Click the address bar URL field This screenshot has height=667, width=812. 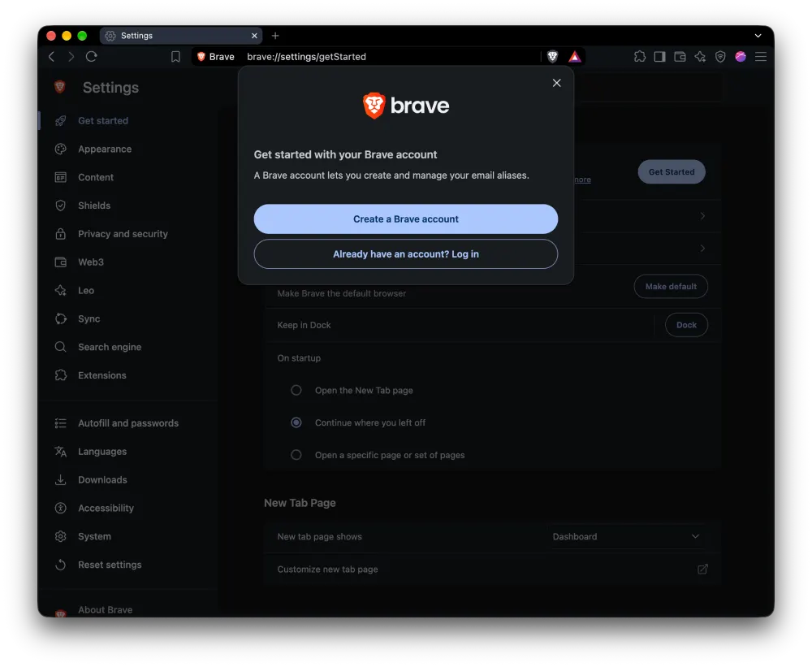pyautogui.click(x=388, y=57)
